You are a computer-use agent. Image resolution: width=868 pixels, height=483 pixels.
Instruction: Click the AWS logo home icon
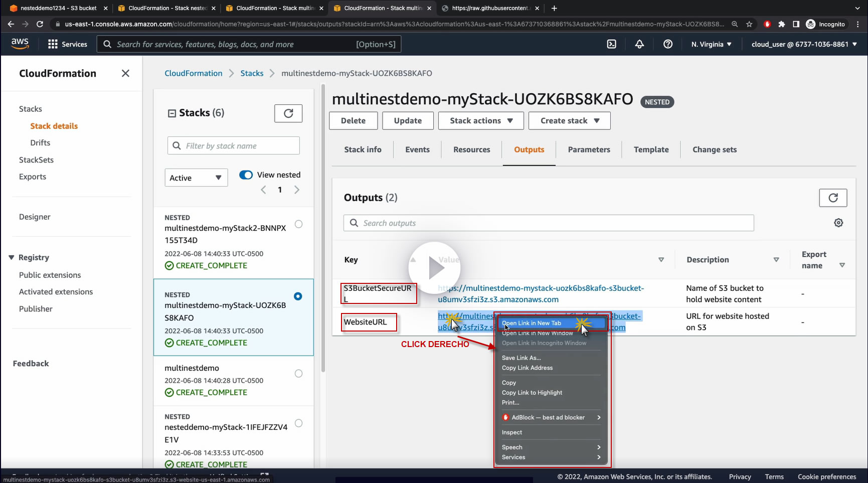[x=20, y=44]
